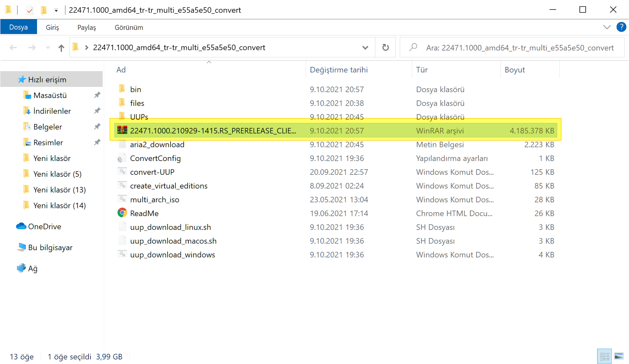Viewport: 629px width, 364px height.
Task: Unpin Resimler using its pin icon
Action: tap(97, 142)
